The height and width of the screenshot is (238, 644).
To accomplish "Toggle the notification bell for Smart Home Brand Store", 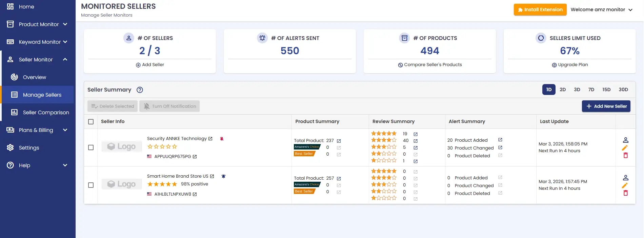I will pos(223,176).
